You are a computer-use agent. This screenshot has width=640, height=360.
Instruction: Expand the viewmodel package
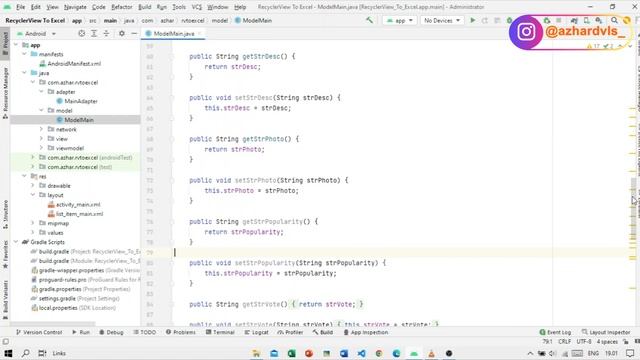[x=41, y=148]
